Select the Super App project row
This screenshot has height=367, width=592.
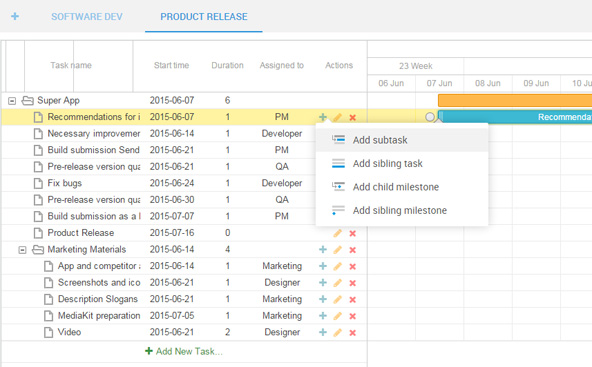coord(184,100)
